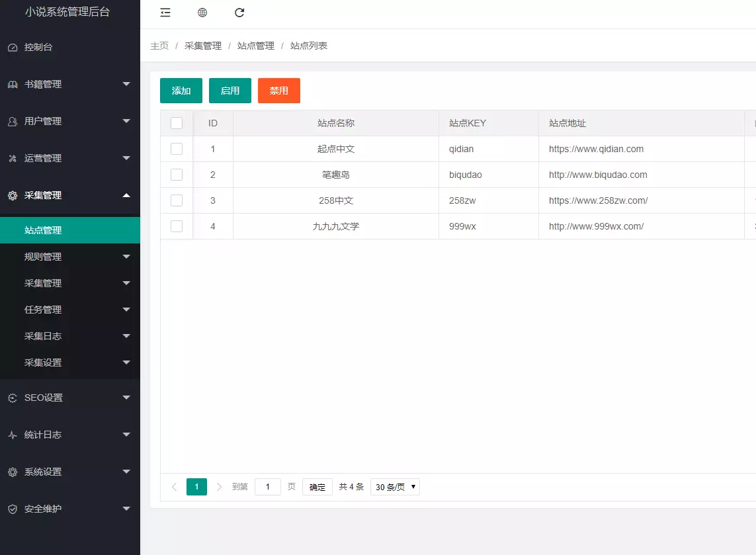Viewport: 756px width, 555px height.
Task: Click the 安全维护 shield icon
Action: point(13,509)
